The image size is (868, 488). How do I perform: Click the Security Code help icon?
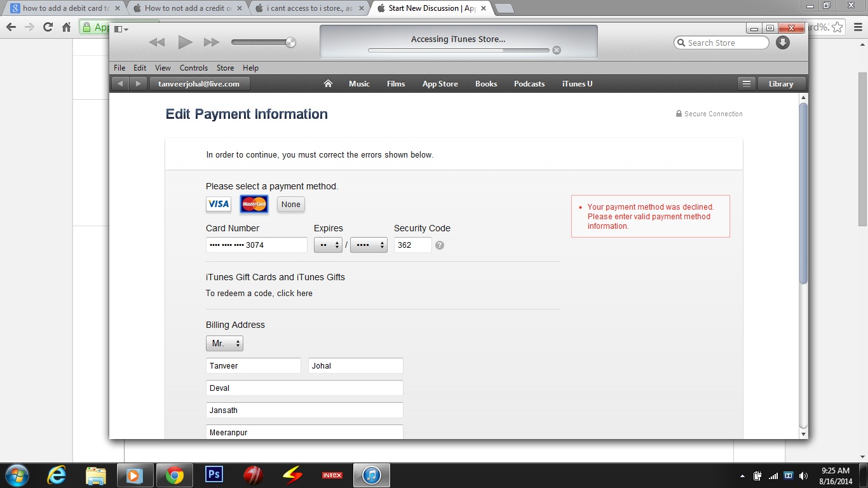tap(440, 245)
